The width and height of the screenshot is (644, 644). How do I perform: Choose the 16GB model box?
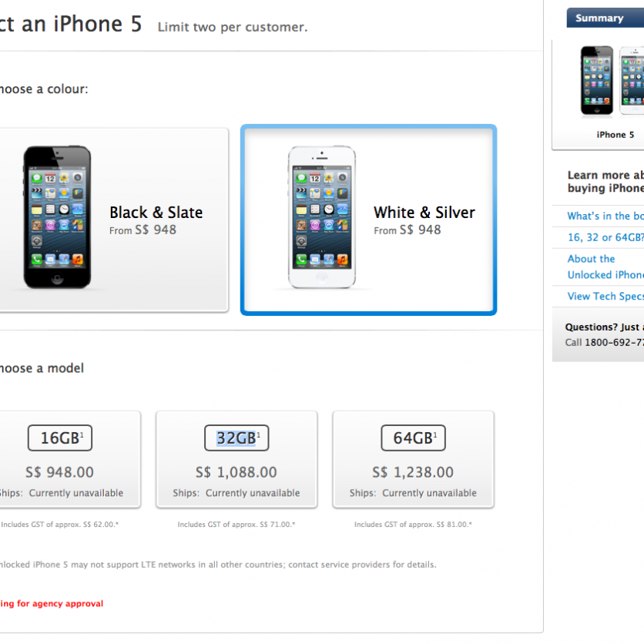[x=70, y=459]
